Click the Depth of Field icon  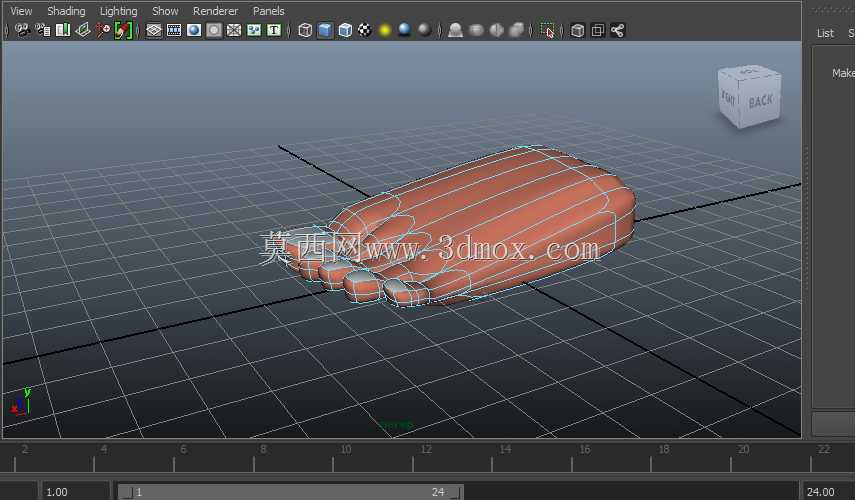[x=517, y=30]
